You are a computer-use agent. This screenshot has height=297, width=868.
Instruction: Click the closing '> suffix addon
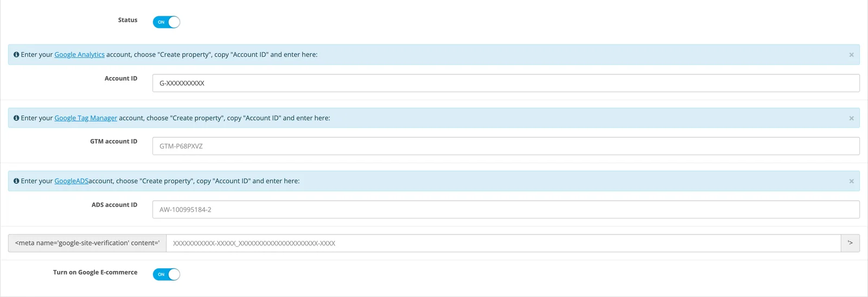pos(850,243)
